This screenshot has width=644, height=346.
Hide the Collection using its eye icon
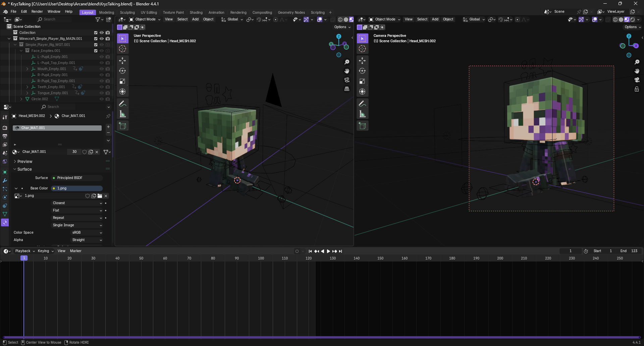point(102,33)
